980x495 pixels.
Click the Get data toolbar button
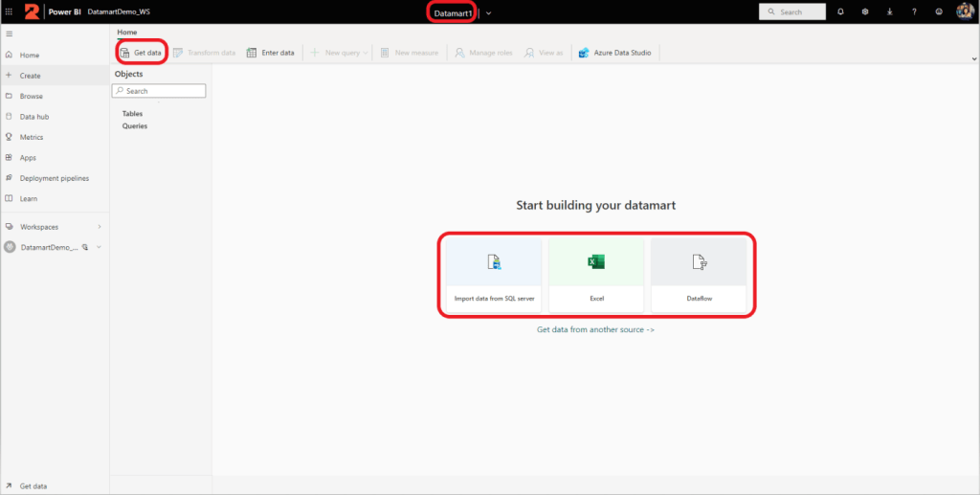pyautogui.click(x=141, y=53)
